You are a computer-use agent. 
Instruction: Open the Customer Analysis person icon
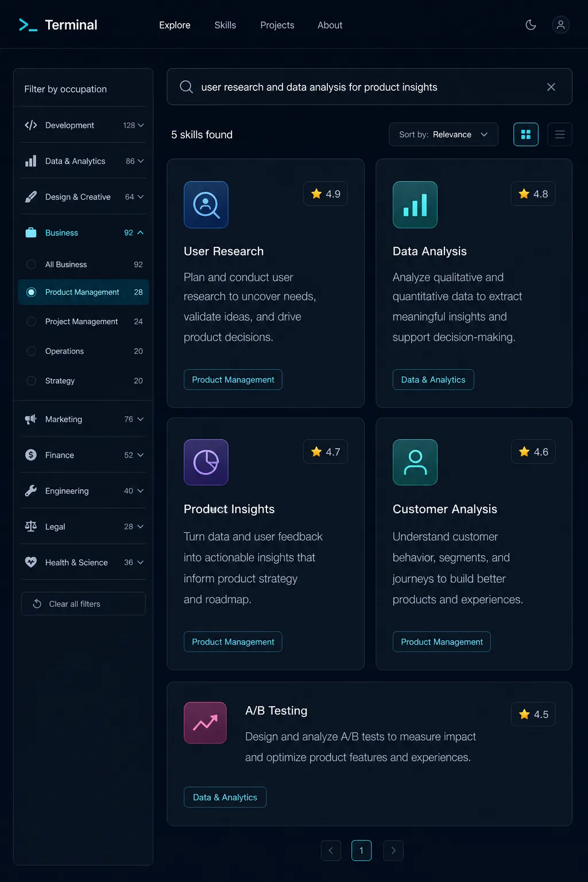point(415,462)
